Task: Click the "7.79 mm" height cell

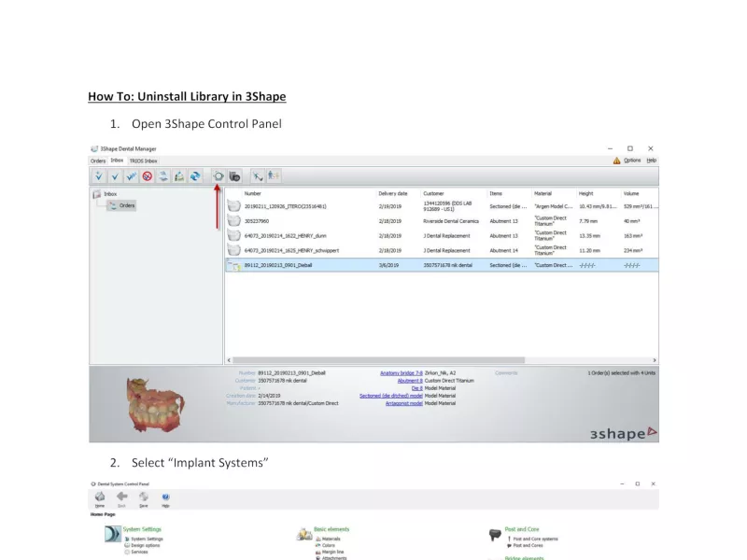Action: coord(588,221)
